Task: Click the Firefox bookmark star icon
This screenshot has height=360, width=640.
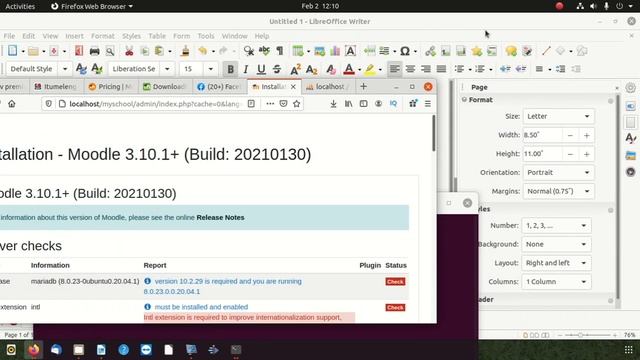Action: [x=297, y=104]
